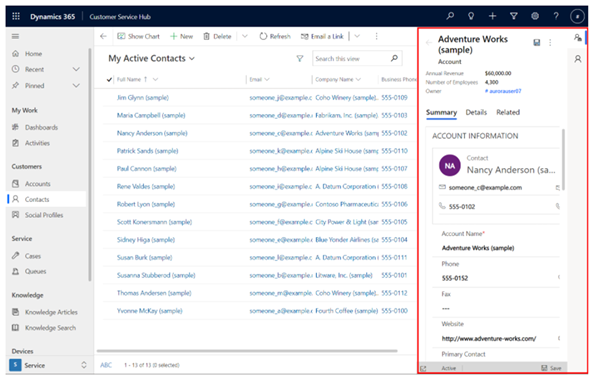Open the Delete split dropdown arrow
600x385 pixels.
tap(245, 36)
